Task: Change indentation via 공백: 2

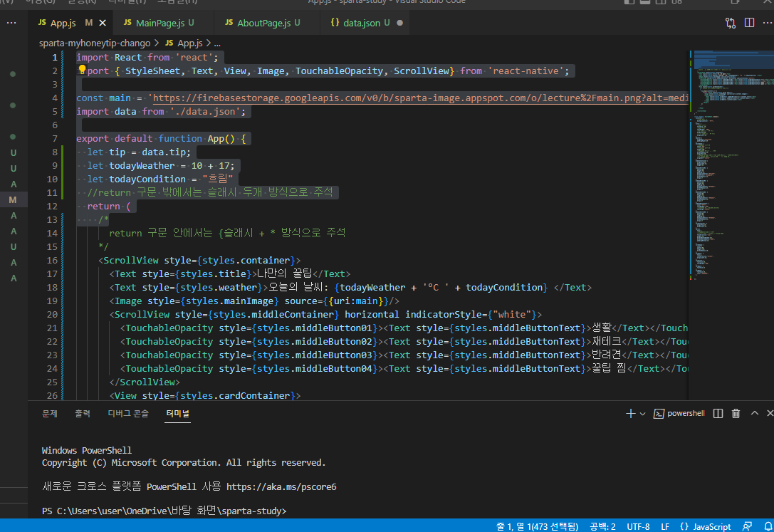Action: point(602,526)
